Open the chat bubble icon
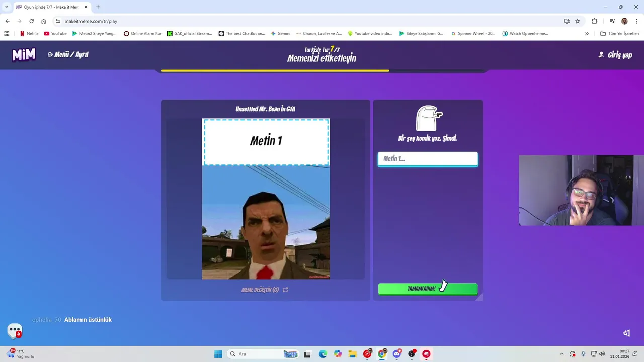The width and height of the screenshot is (644, 362). 15,330
